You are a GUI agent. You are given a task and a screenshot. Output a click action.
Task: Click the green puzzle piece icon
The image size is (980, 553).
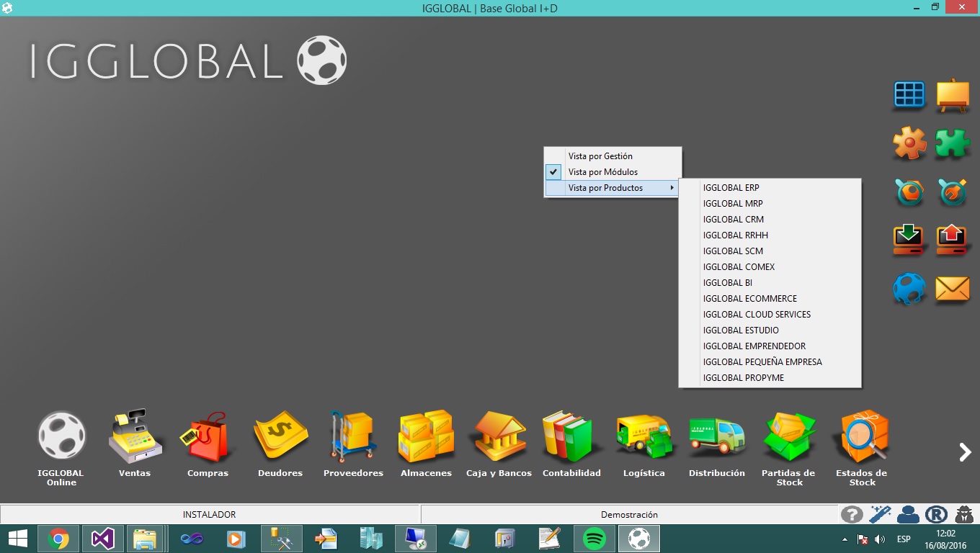pyautogui.click(x=953, y=143)
